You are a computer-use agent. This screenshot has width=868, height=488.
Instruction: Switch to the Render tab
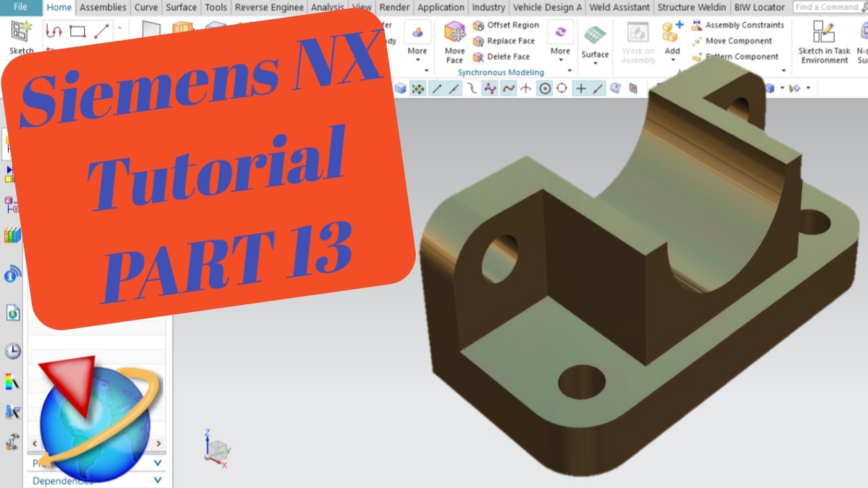pyautogui.click(x=394, y=7)
